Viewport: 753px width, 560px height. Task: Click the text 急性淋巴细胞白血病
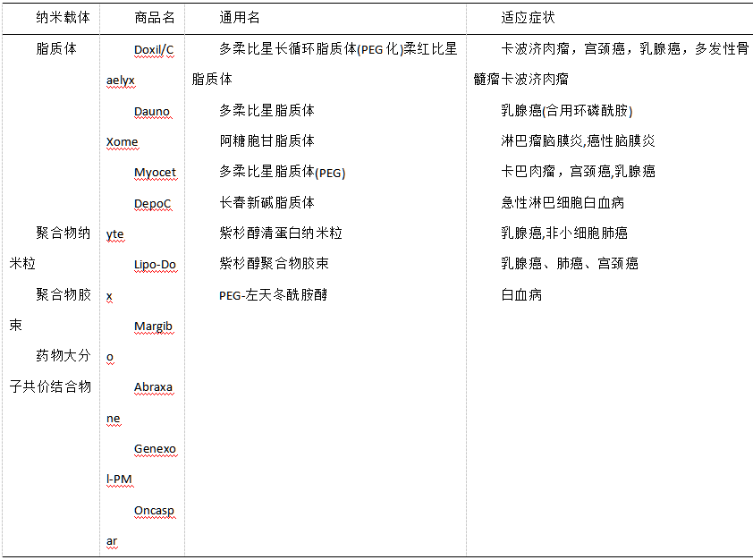click(563, 203)
